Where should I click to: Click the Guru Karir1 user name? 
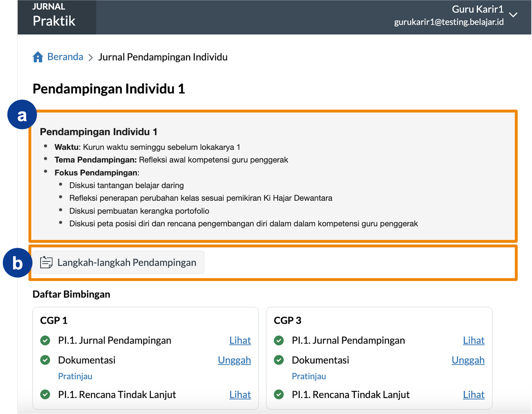tap(478, 9)
